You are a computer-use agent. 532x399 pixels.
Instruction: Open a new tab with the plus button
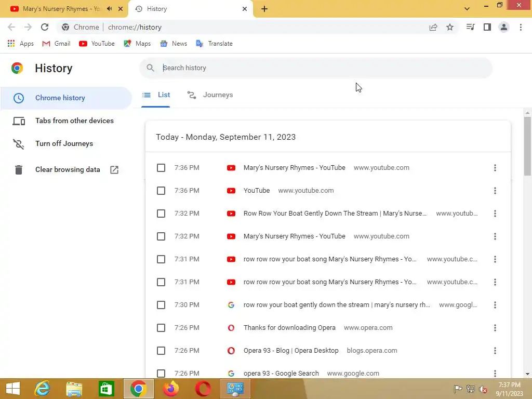[264, 9]
